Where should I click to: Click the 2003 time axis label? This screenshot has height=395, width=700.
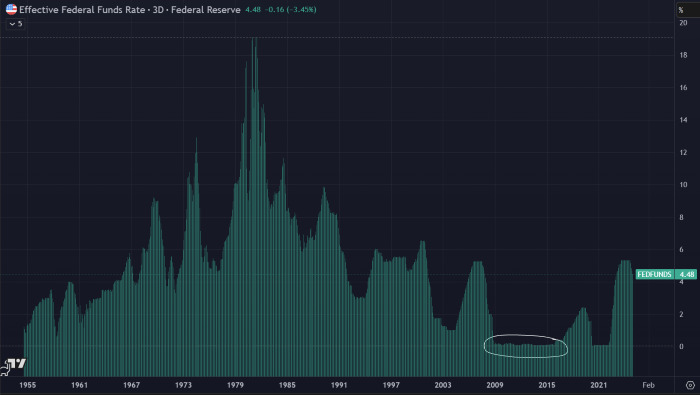(x=443, y=385)
